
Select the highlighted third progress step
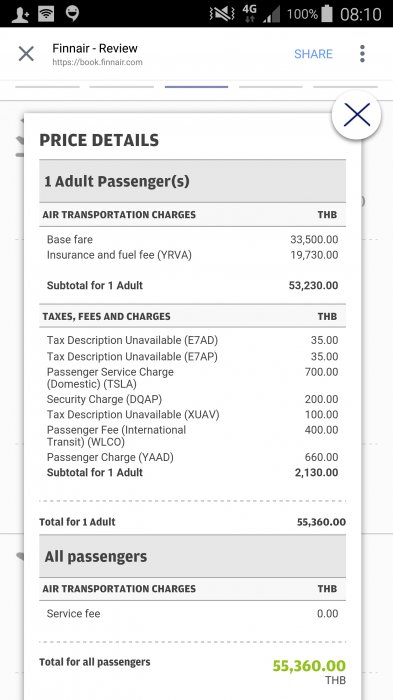pyautogui.click(x=196, y=87)
